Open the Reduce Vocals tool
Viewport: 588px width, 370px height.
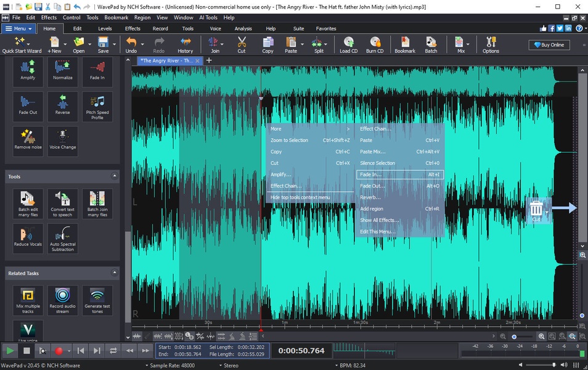click(x=28, y=237)
